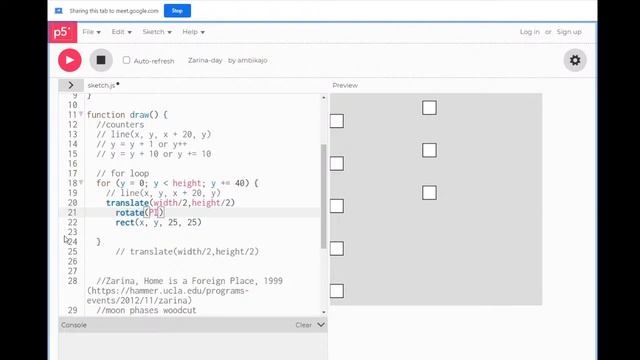Screen dimensions: 640x360
Task: Stop the sketch with the stop button
Action: [101, 60]
